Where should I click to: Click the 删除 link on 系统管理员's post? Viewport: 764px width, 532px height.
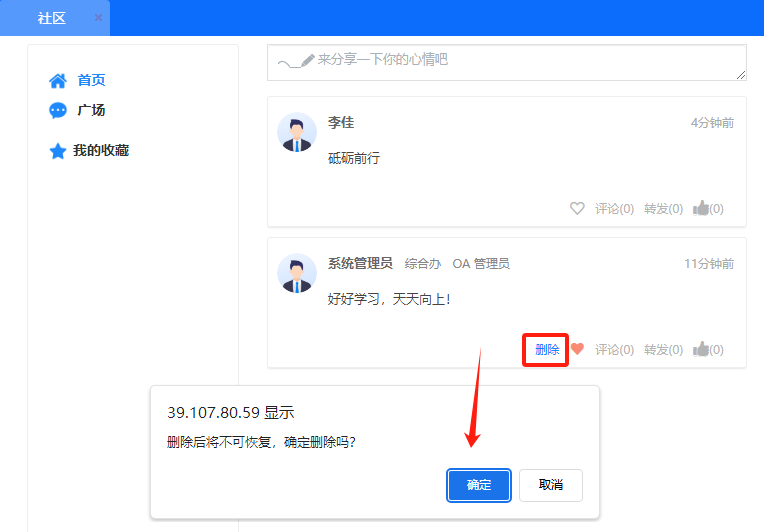click(547, 350)
